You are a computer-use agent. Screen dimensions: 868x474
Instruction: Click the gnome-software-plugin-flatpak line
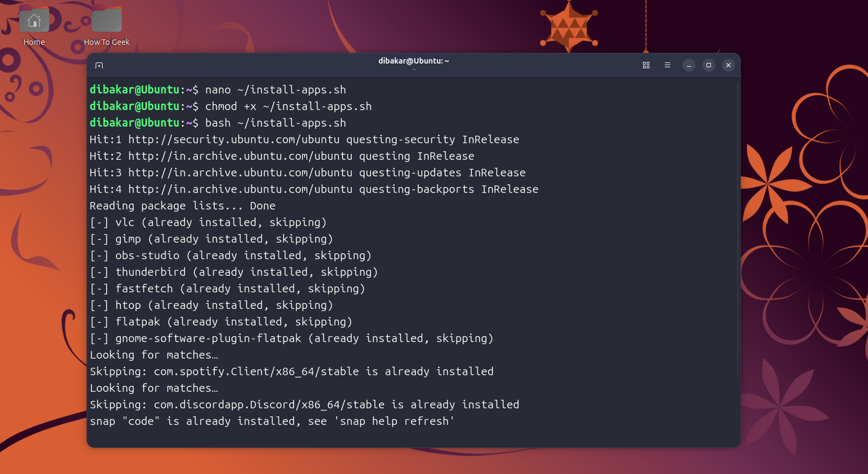coord(292,339)
